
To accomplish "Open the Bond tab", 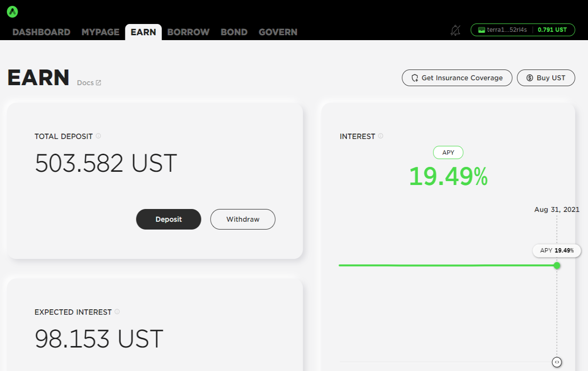I will [x=234, y=32].
